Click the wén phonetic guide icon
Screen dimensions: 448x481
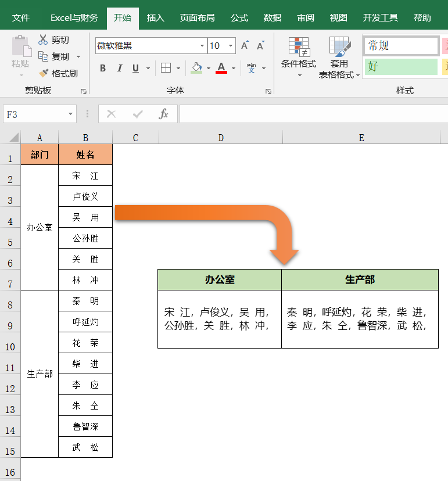pyautogui.click(x=251, y=68)
